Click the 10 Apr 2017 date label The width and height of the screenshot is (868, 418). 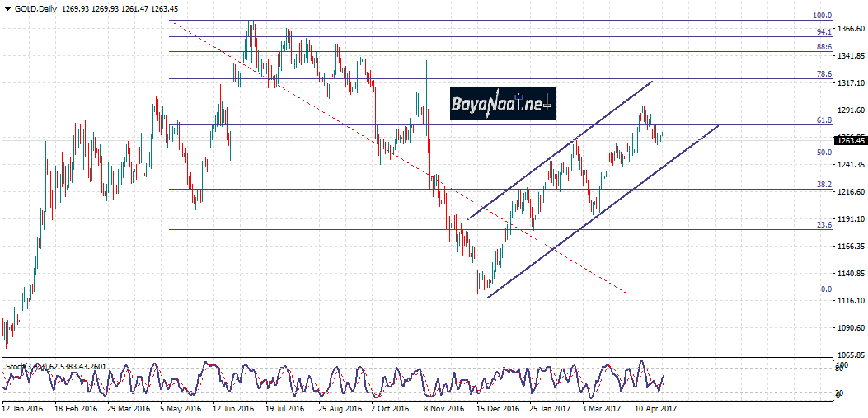pyautogui.click(x=655, y=408)
